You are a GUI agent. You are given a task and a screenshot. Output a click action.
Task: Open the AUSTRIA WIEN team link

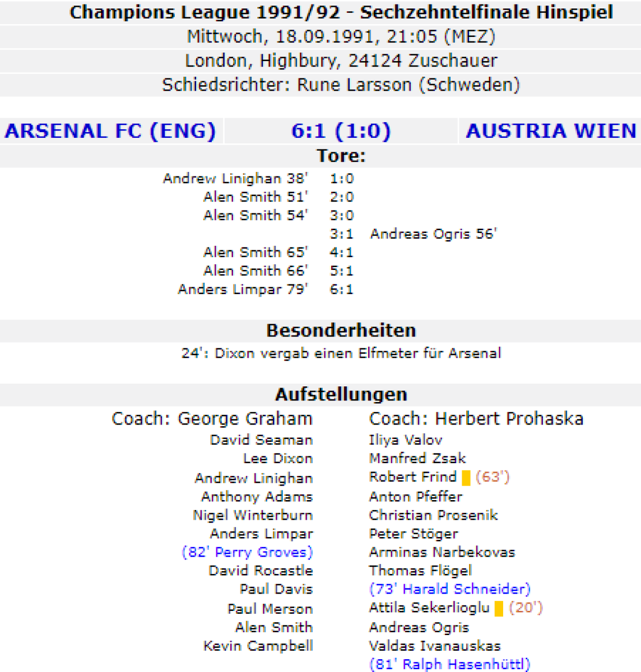(x=551, y=131)
